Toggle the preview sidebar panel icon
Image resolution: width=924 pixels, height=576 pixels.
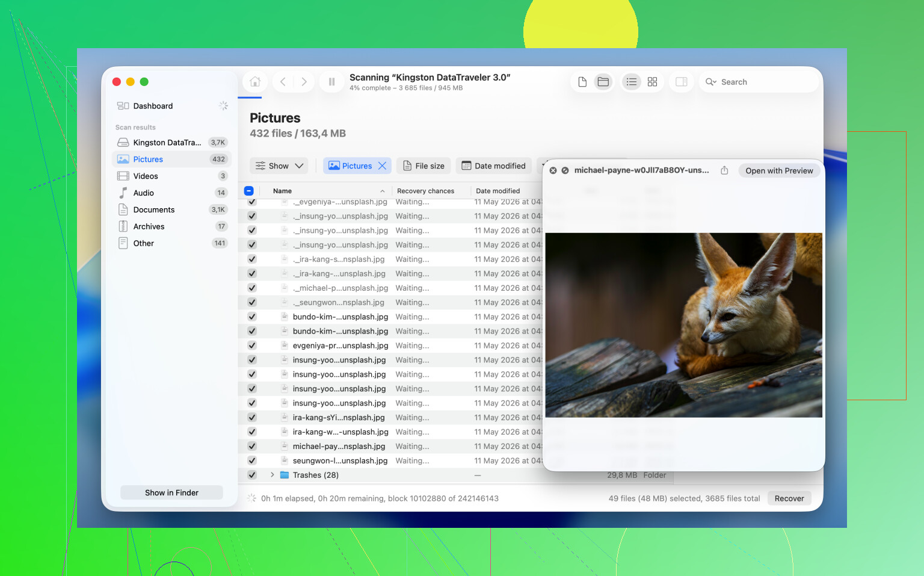[682, 82]
